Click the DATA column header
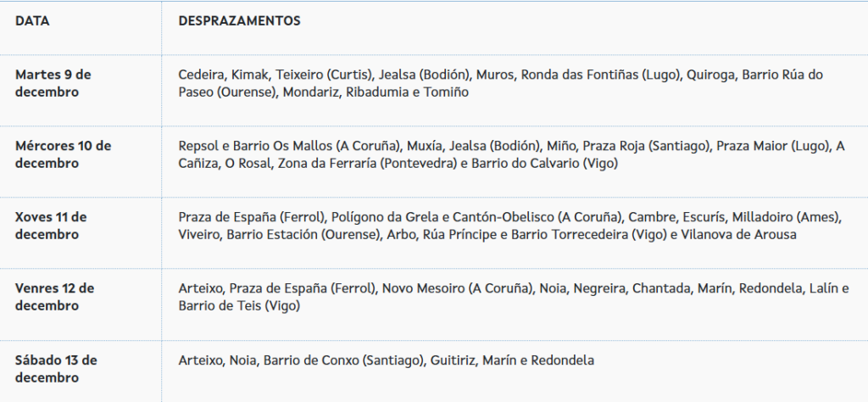This screenshot has width=868, height=402. tap(32, 21)
